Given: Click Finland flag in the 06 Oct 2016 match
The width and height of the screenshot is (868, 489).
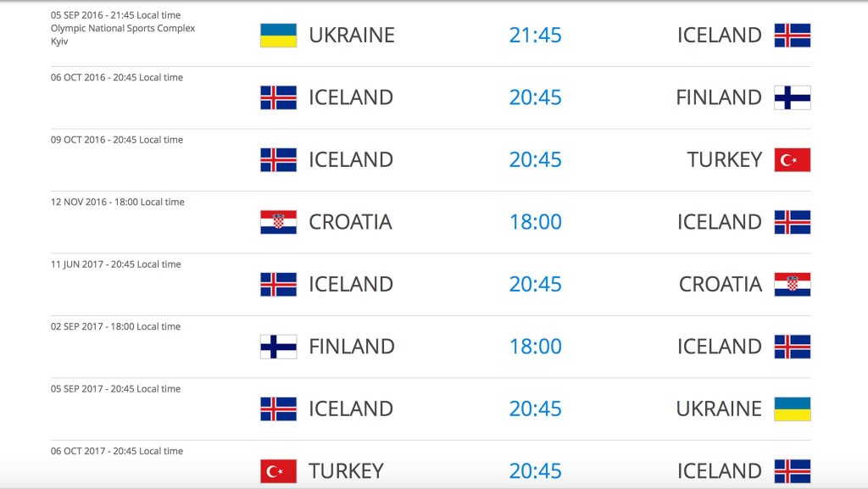Looking at the screenshot, I should click(x=792, y=97).
